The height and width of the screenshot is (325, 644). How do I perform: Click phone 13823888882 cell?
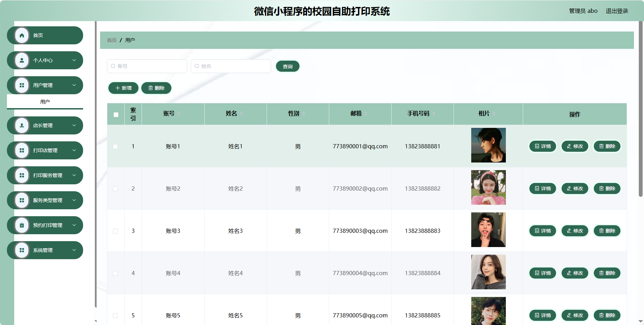[422, 188]
